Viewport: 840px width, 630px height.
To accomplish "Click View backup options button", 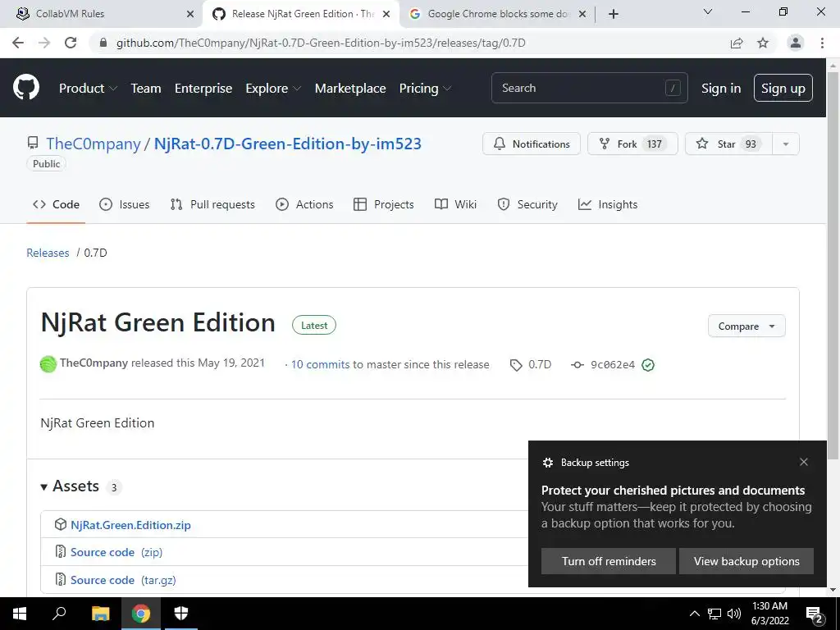I will 746,561.
